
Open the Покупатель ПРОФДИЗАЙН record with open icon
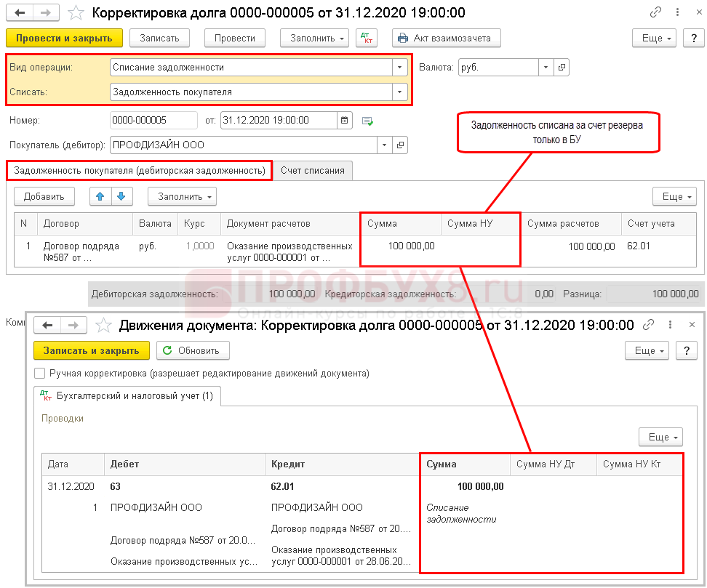[400, 145]
